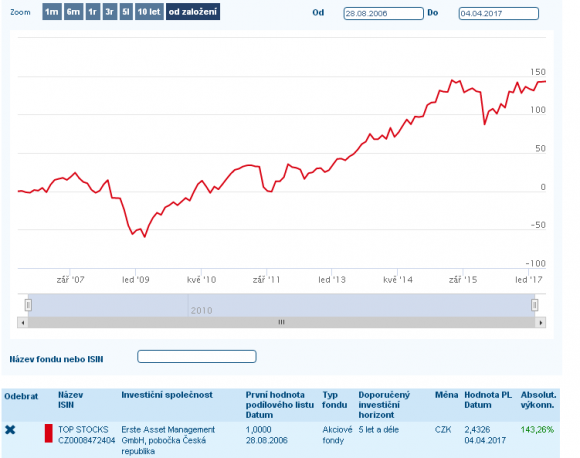This screenshot has width=580, height=458.
Task: Click the left range navigator handle
Action: pyautogui.click(x=28, y=305)
